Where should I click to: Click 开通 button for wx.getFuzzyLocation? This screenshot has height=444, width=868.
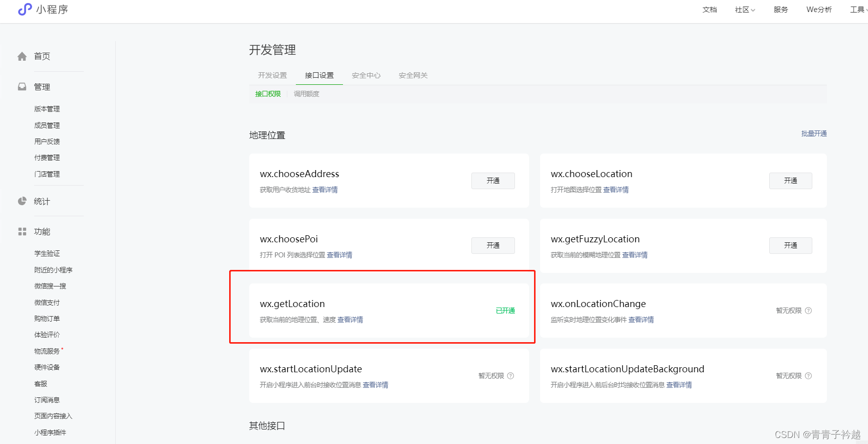(791, 245)
